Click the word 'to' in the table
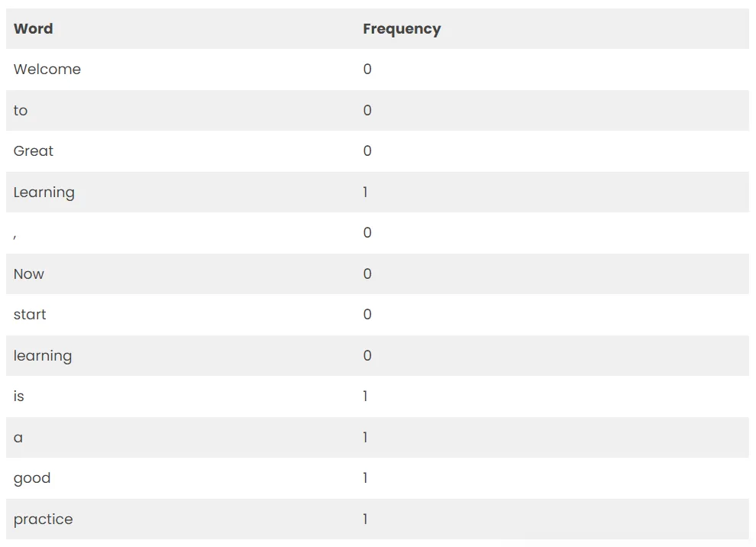The height and width of the screenshot is (547, 756). point(21,111)
